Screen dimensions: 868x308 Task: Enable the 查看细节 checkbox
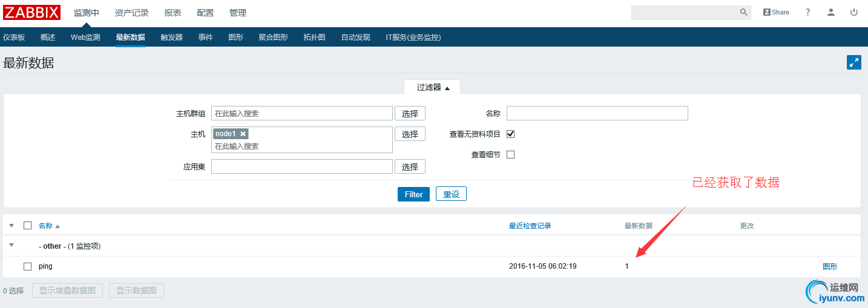(x=510, y=154)
